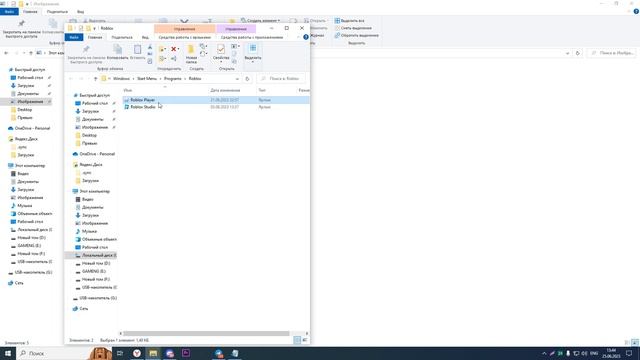Click the Start Menu breadcrumb in Roblox address bar
This screenshot has height=360, width=640.
click(147, 79)
